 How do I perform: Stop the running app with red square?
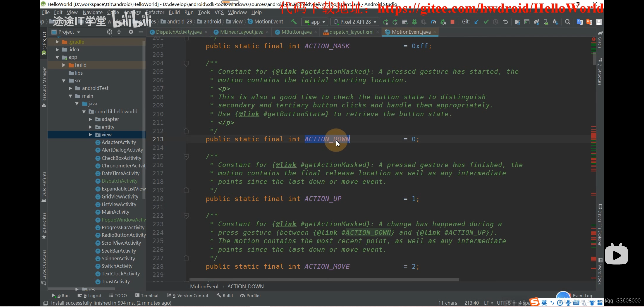coord(452,22)
